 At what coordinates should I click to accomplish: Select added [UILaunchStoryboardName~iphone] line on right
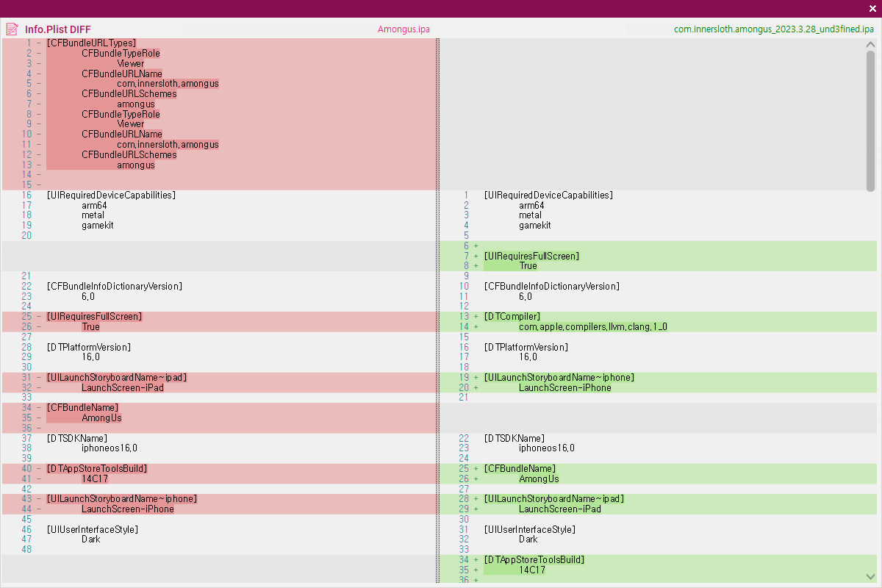click(559, 378)
